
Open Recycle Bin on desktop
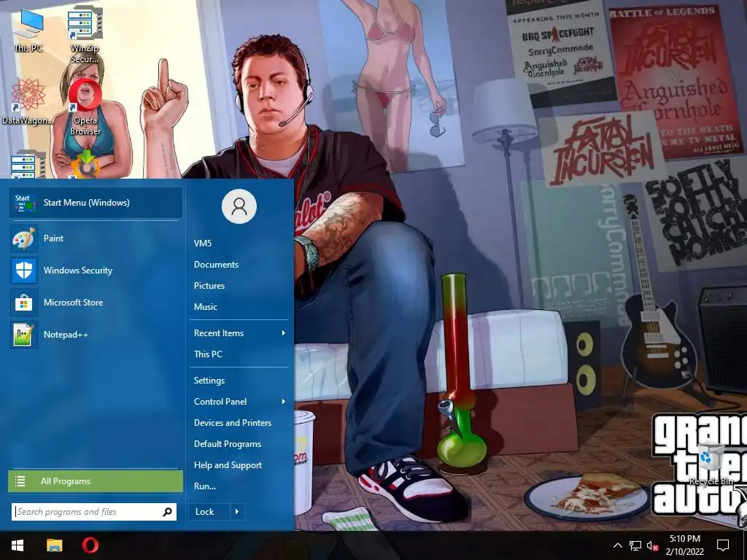[711, 464]
